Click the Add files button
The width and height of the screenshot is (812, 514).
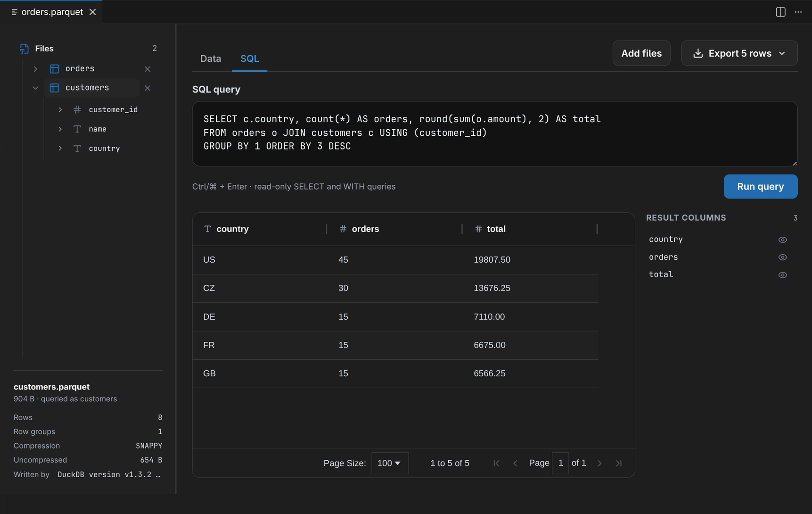[641, 53]
